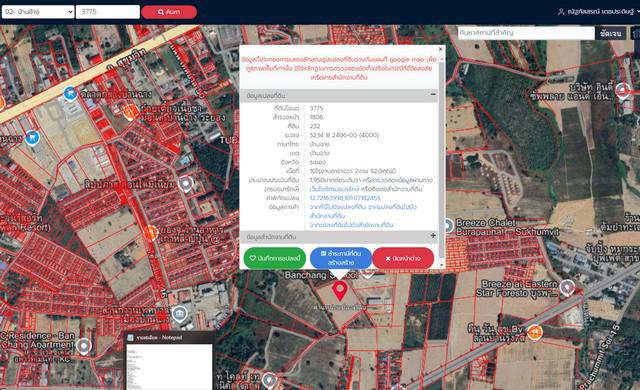This screenshot has width=640, height=390.
Task: Click the blue shopping marker for ตลาด บ้านฉาง
Action: click(70, 93)
